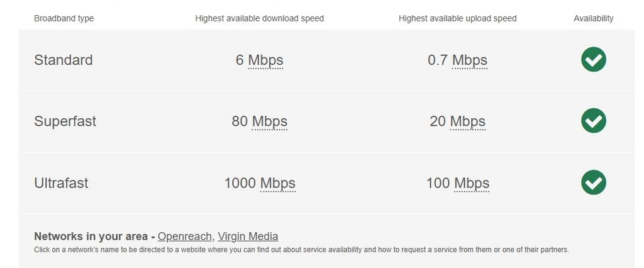Click the Mbps abbreviation beside 0.7 upload
Image resolution: width=644 pixels, height=268 pixels.
(x=469, y=60)
